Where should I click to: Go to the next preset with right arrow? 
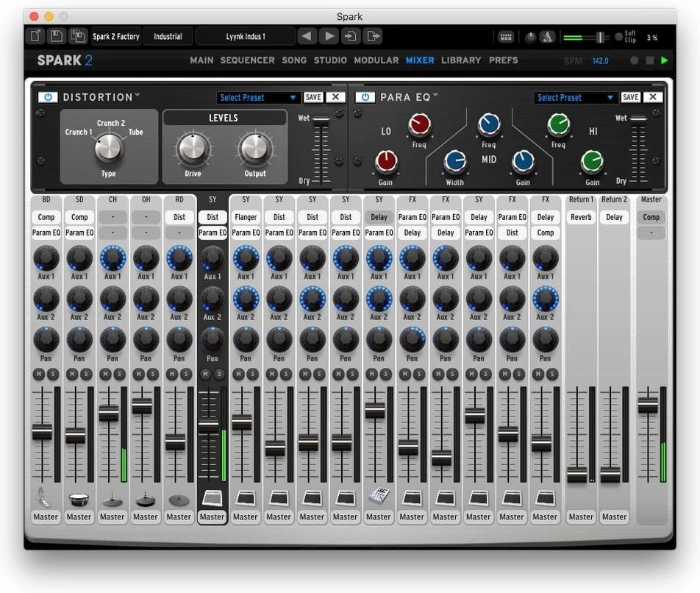click(x=329, y=36)
